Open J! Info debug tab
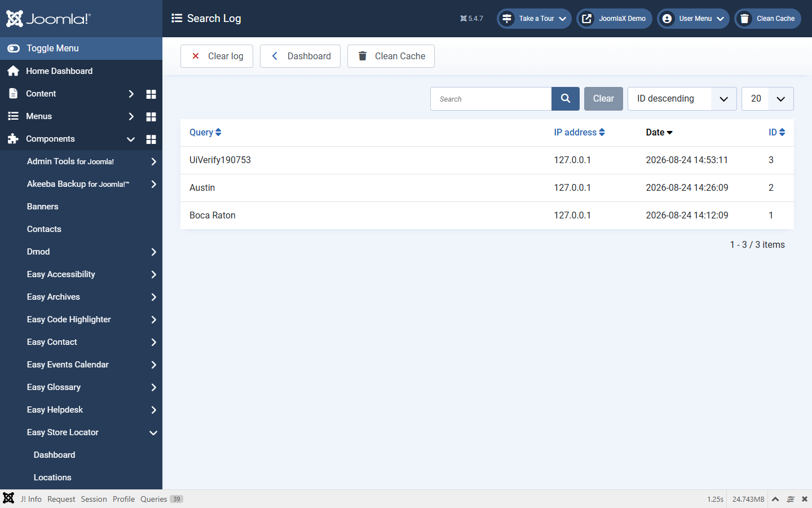Viewport: 812px width, 508px height. pos(31,499)
